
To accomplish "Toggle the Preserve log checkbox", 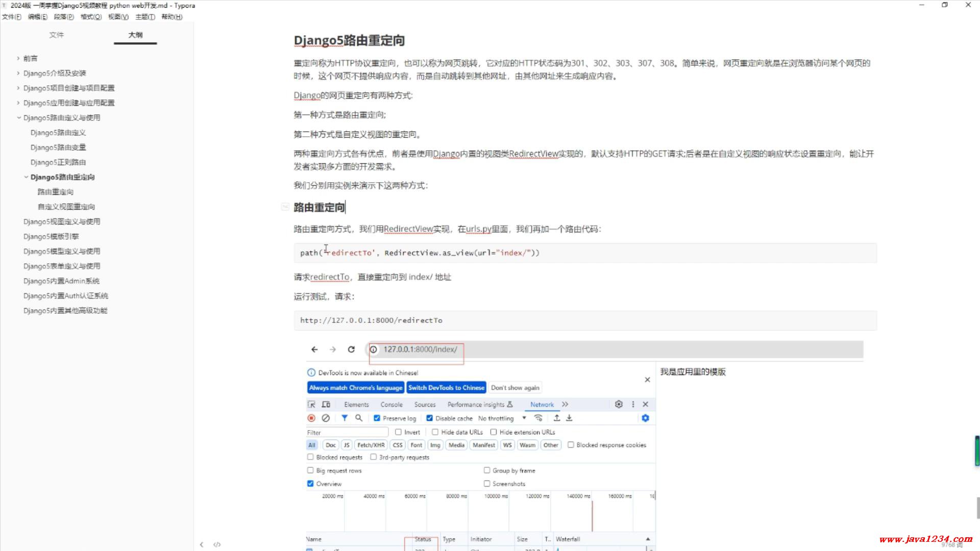I will click(377, 418).
